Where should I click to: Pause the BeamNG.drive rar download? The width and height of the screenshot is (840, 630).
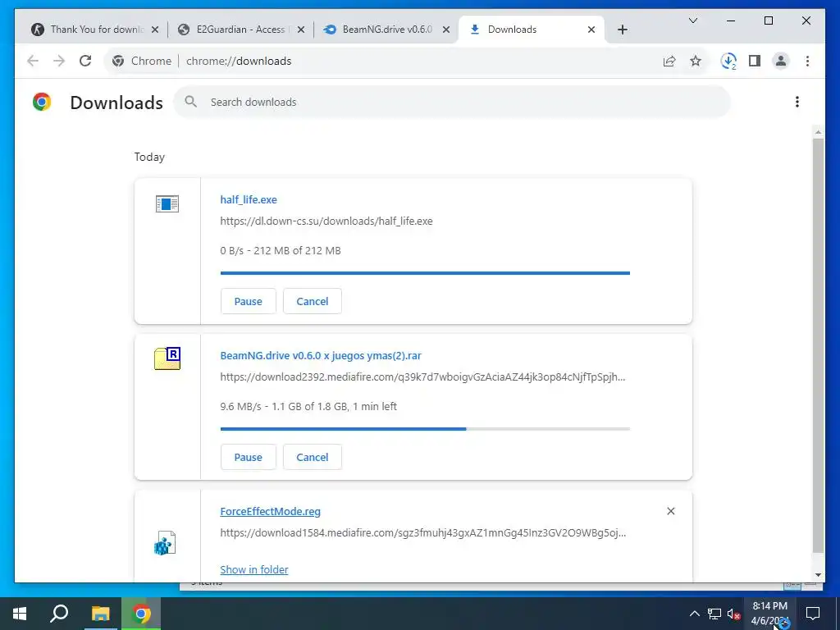(x=248, y=457)
